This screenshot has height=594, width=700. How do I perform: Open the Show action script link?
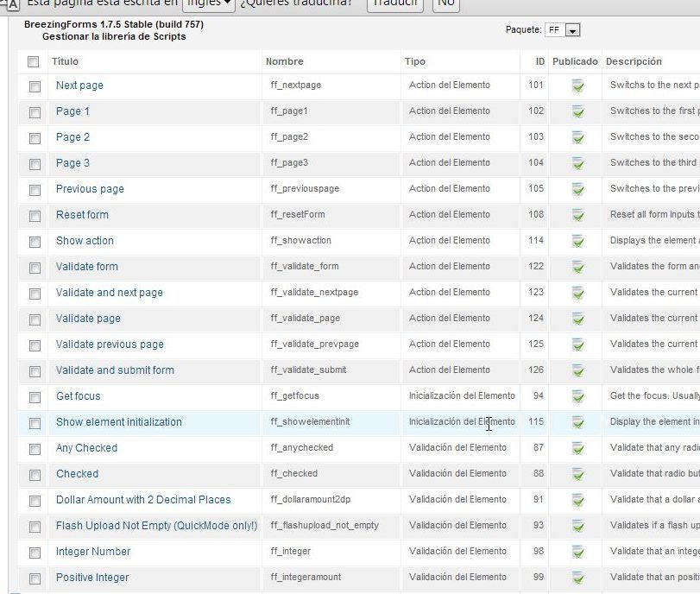[85, 241]
